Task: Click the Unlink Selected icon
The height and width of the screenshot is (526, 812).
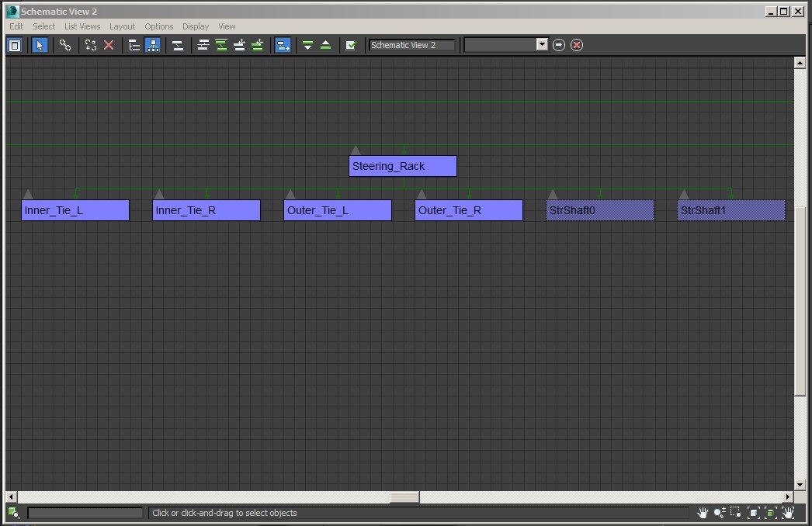Action: (x=91, y=45)
